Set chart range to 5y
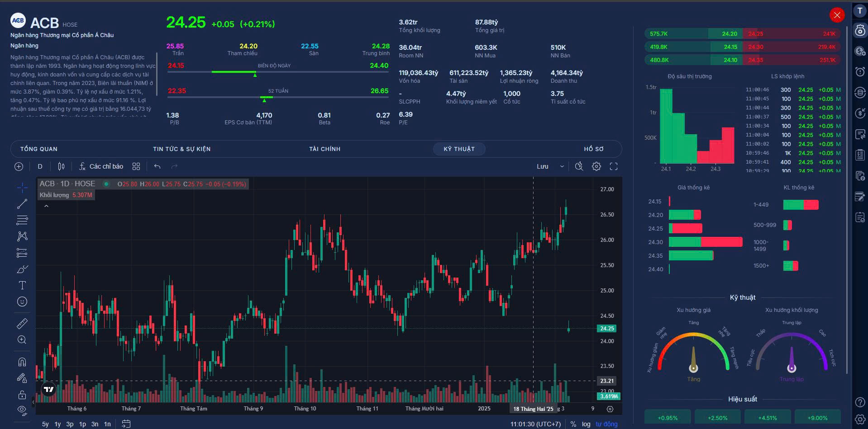The image size is (868, 429). 45,424
